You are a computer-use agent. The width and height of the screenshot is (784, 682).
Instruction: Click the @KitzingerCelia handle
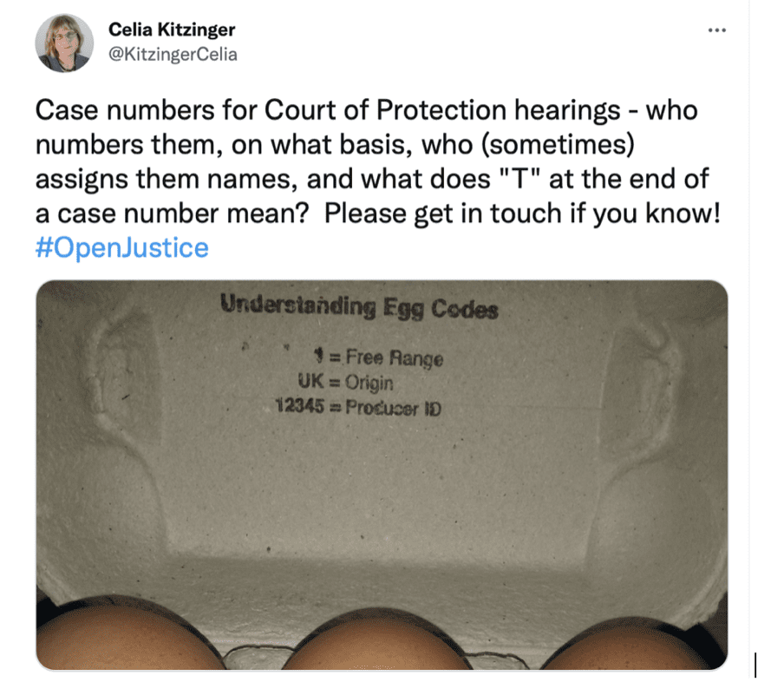[173, 54]
